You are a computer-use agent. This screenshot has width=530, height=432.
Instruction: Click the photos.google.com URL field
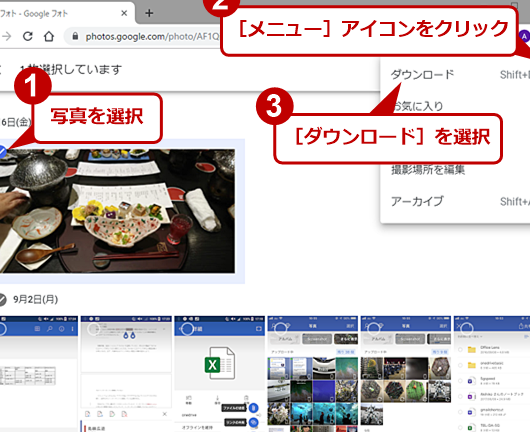[x=152, y=36]
